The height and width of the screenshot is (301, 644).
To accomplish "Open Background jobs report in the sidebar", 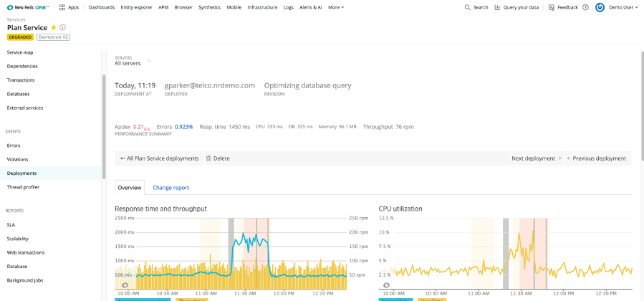I will tap(25, 280).
